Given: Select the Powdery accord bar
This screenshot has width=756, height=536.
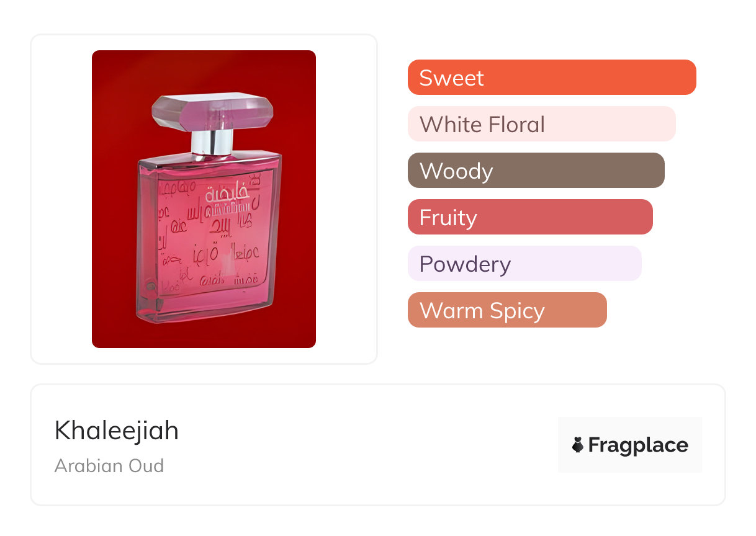Looking at the screenshot, I should 524,264.
